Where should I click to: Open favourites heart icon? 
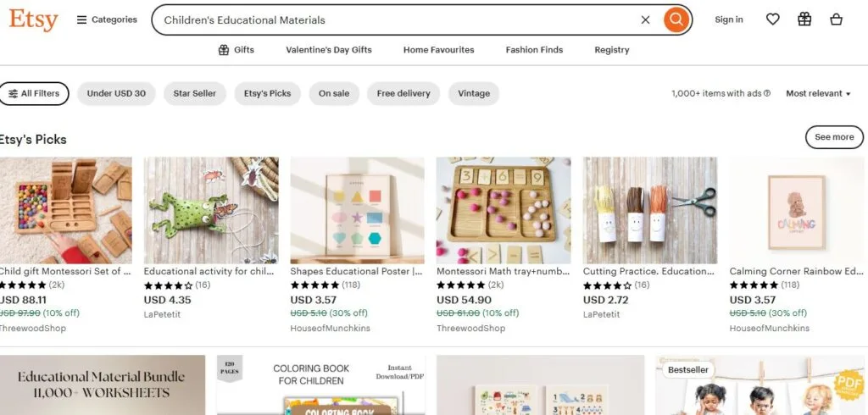pos(772,19)
